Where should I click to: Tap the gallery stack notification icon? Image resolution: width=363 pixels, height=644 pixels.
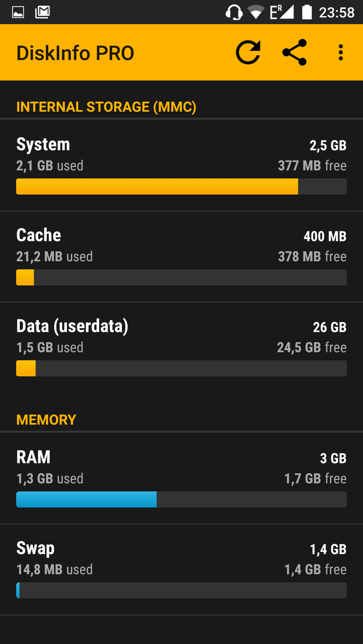tap(42, 13)
